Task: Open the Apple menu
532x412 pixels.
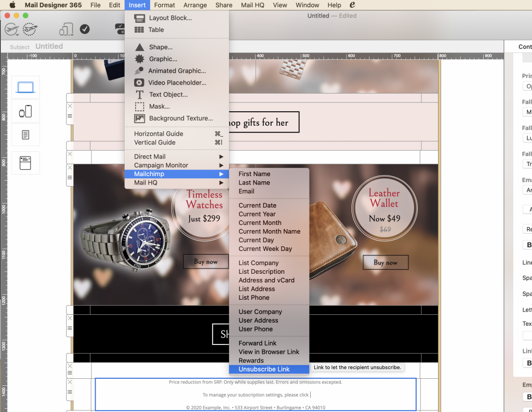Action: pyautogui.click(x=12, y=5)
